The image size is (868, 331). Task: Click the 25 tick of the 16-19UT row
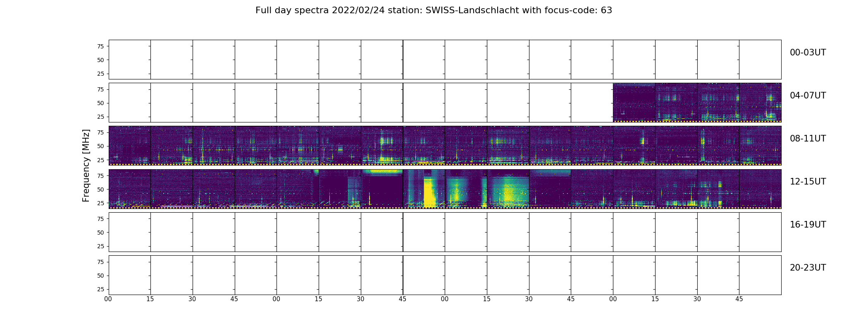(x=100, y=246)
